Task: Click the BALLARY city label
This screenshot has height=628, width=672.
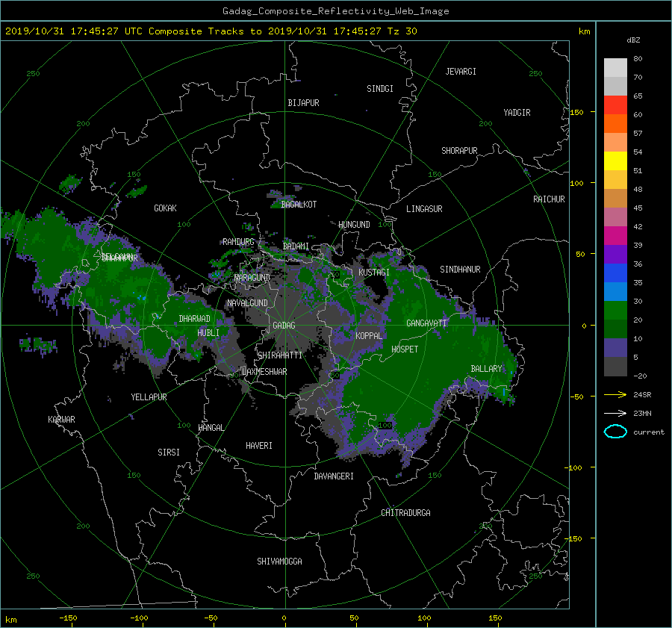Action: pos(486,369)
